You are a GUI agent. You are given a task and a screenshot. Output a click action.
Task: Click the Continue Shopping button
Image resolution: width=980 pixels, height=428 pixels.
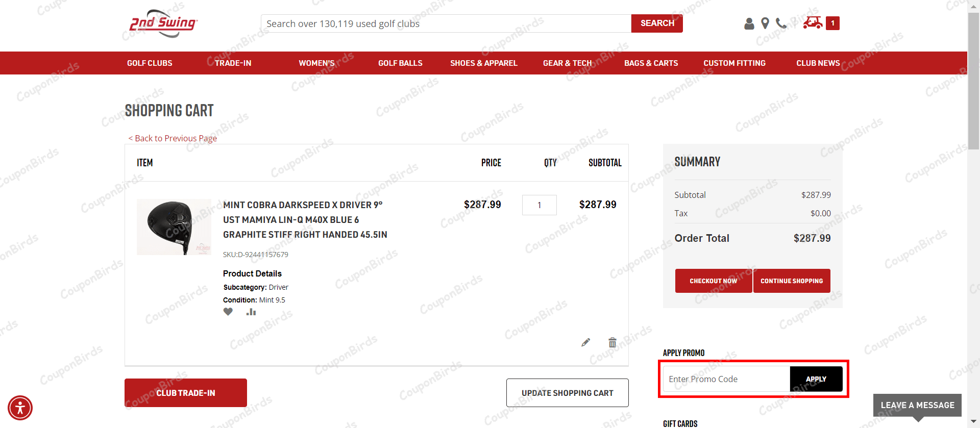pyautogui.click(x=792, y=281)
